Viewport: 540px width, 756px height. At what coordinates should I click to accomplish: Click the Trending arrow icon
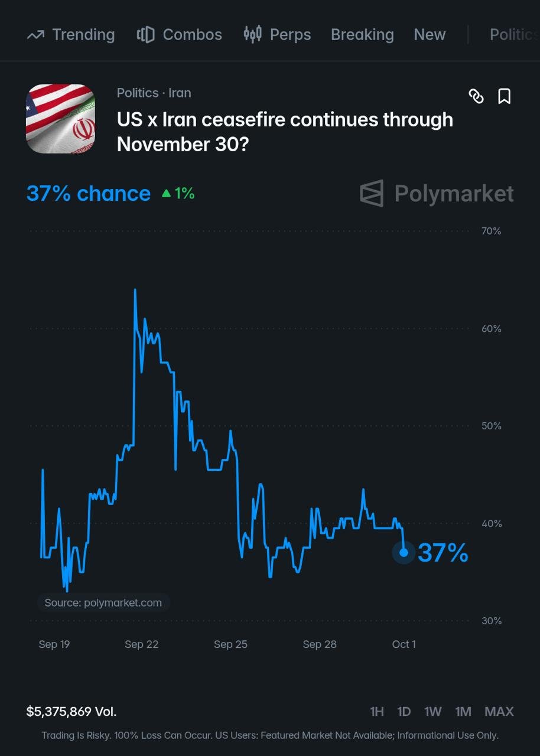tap(35, 35)
